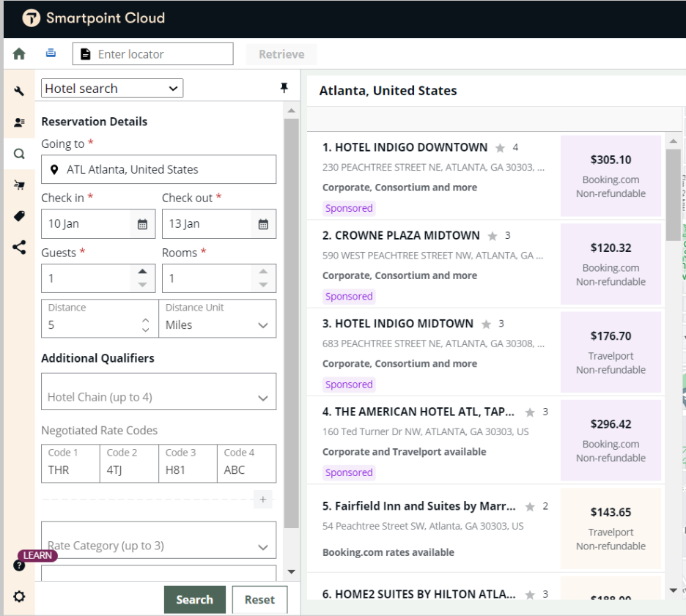Add another negotiated rate code row

tap(263, 500)
